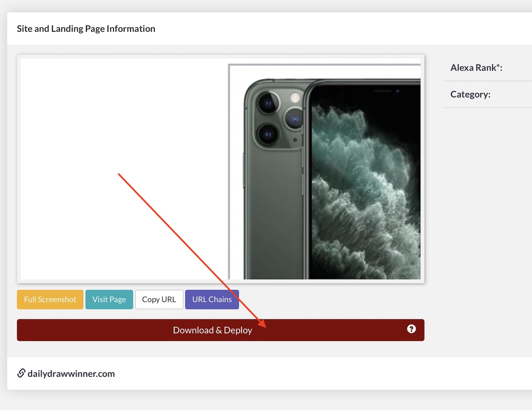This screenshot has height=410, width=532.
Task: Click the small microphone dot on the camera module
Action: tap(295, 140)
